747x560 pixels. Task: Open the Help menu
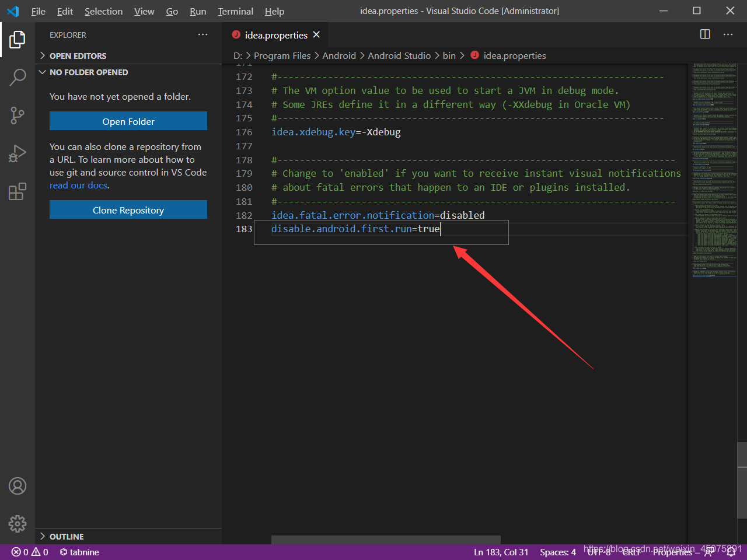[x=274, y=11]
